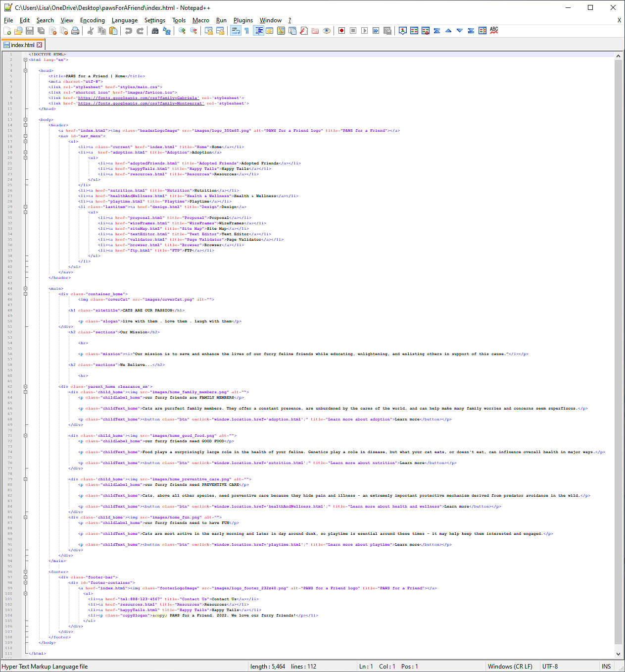Image resolution: width=625 pixels, height=672 pixels.
Task: Run the recorded macro
Action: pyautogui.click(x=364, y=30)
